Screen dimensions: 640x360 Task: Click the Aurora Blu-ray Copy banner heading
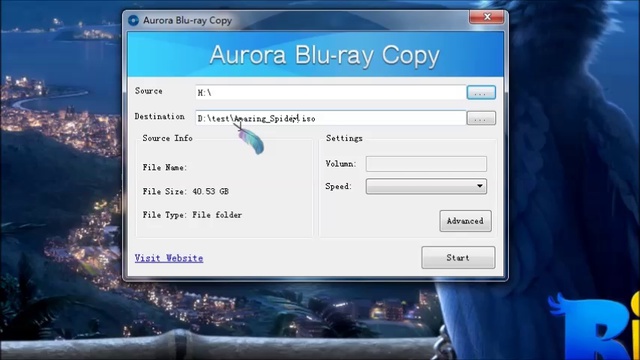point(324,55)
